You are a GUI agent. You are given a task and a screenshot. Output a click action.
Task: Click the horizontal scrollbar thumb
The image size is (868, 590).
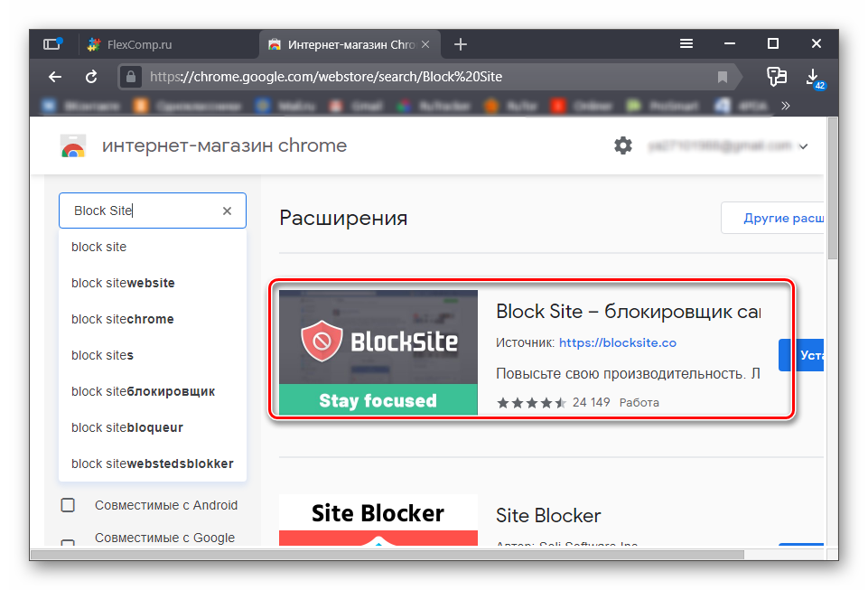click(x=387, y=555)
